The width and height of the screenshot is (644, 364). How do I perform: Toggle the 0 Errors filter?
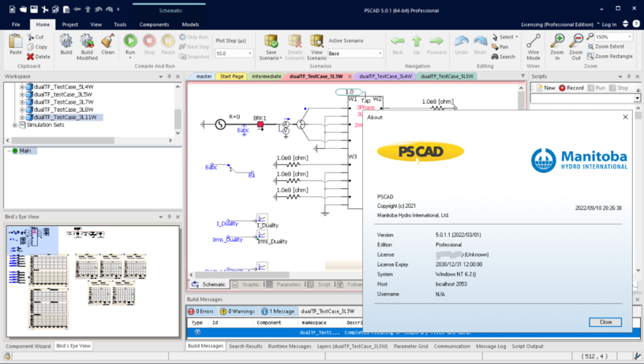[x=201, y=311]
